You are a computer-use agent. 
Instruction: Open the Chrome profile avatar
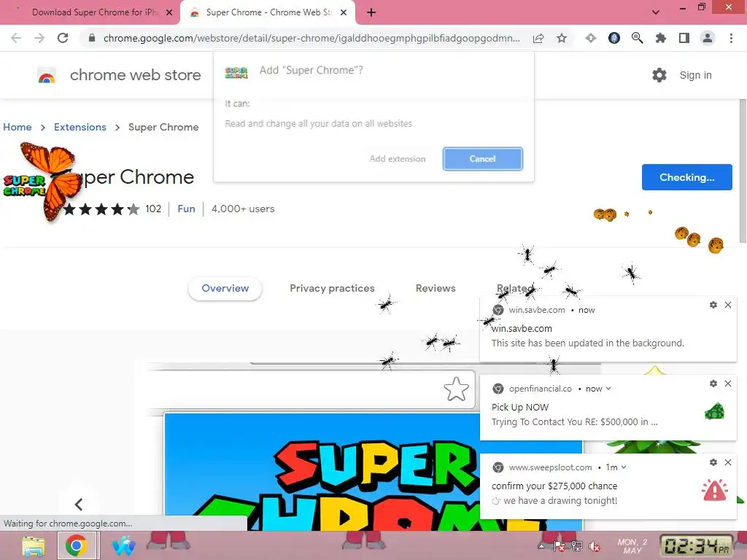pos(708,38)
